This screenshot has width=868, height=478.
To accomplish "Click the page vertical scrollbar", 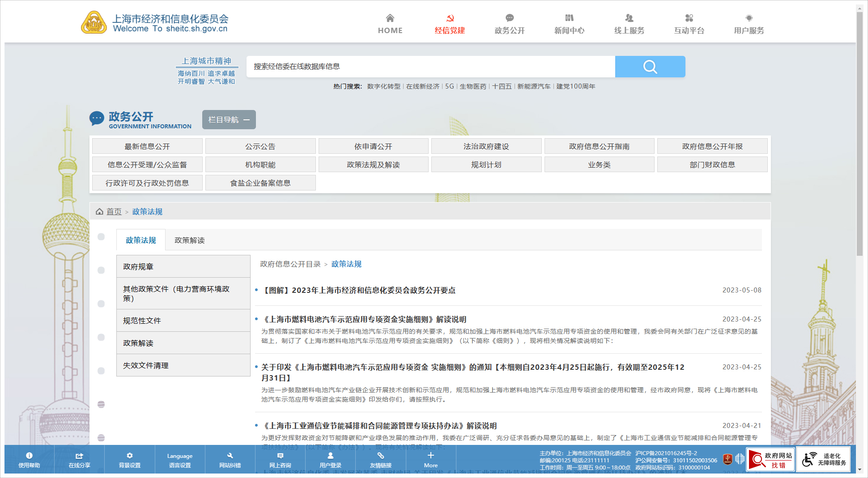I will [x=859, y=134].
